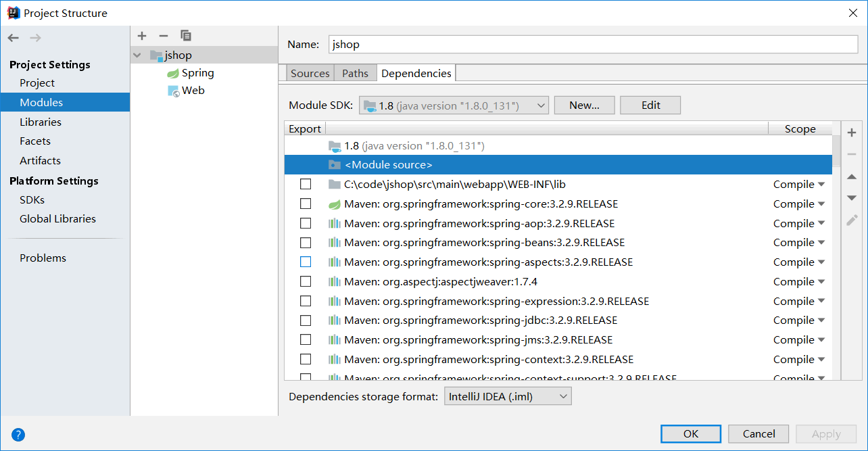Switch to the Paths tab

coord(355,72)
